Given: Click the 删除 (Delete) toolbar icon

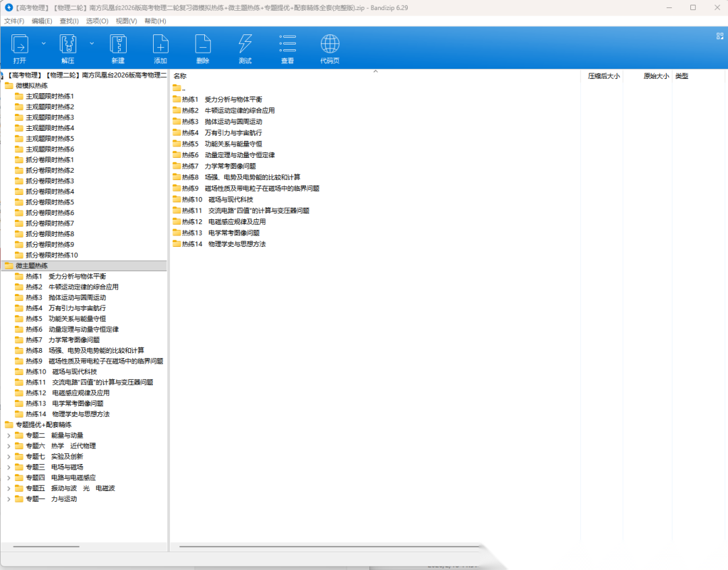Looking at the screenshot, I should click(203, 45).
